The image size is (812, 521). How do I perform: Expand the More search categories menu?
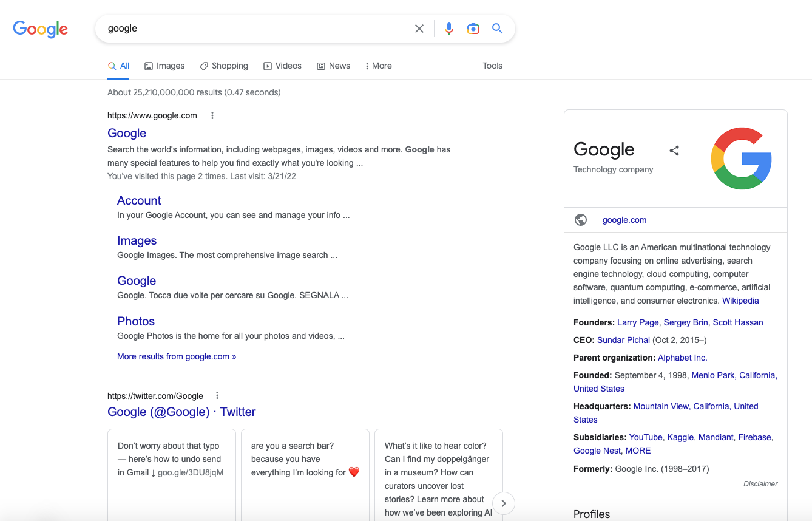coord(378,66)
